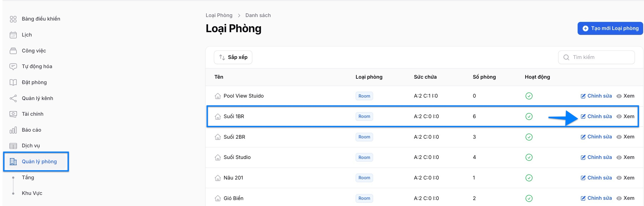Toggle active status of Nâu 201

[x=529, y=178]
